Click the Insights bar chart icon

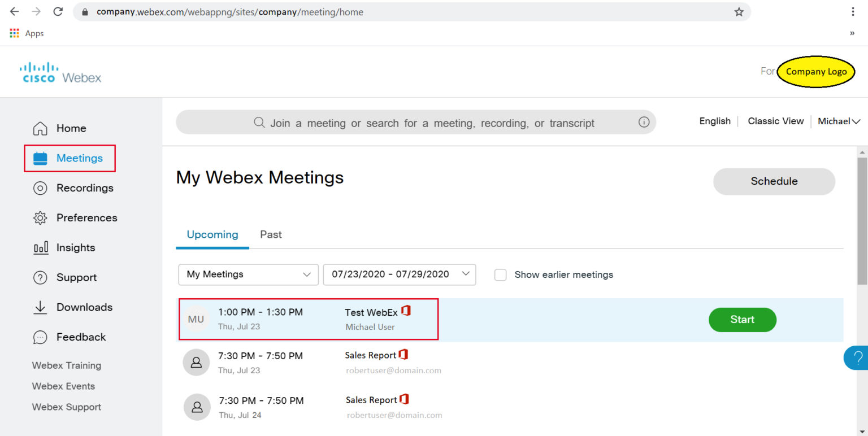(40, 248)
